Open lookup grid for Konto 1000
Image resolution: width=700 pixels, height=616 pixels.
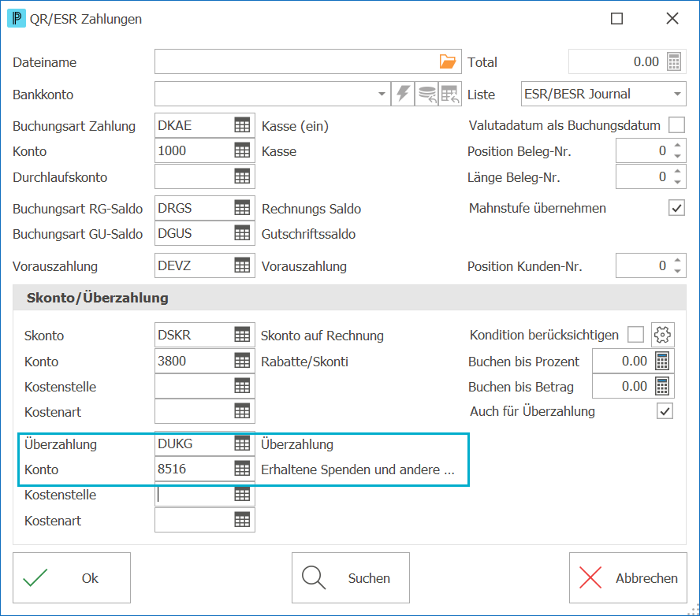(242, 150)
